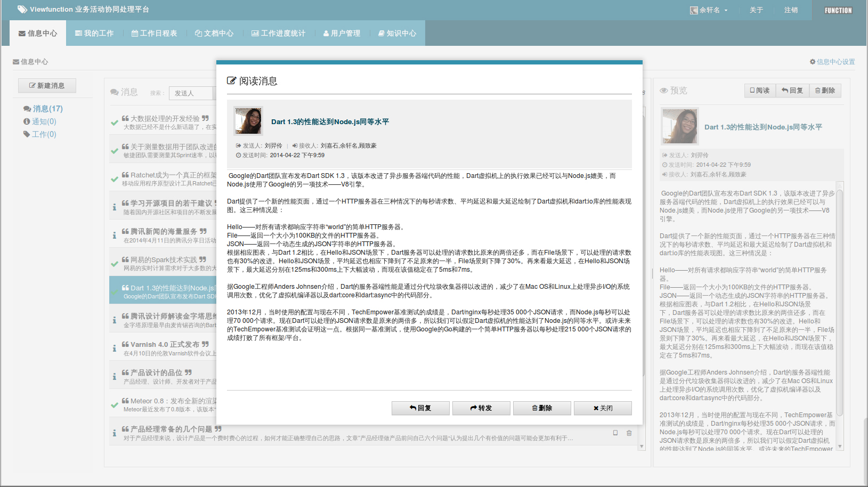Screen dimensions: 868x487
Task: Click 注销 to log out
Action: (791, 10)
